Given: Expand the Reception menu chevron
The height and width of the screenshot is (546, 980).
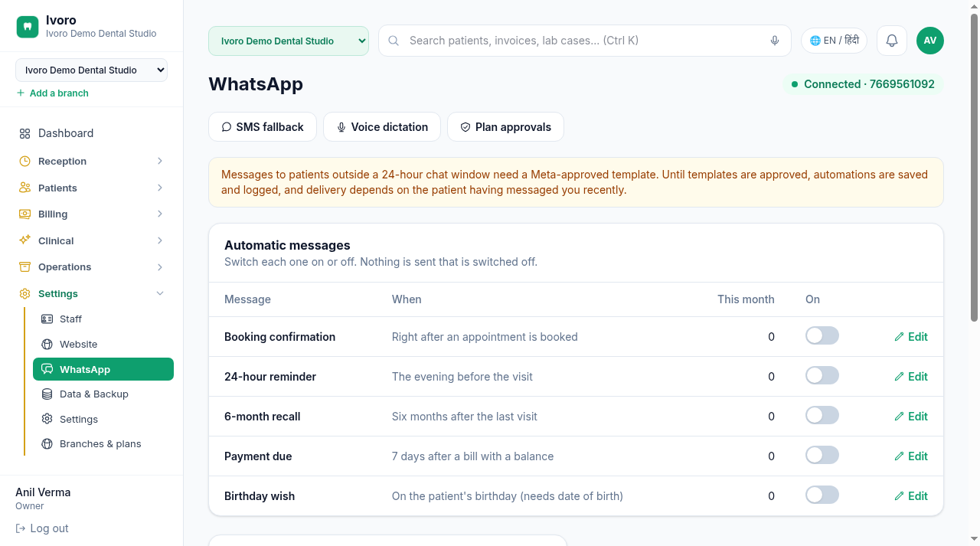Looking at the screenshot, I should (160, 161).
